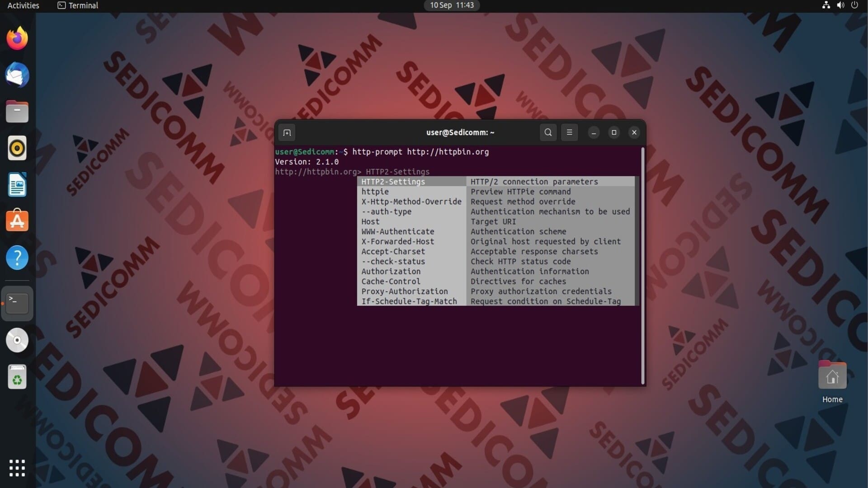Click 'Directives for caches' description

coord(518,281)
